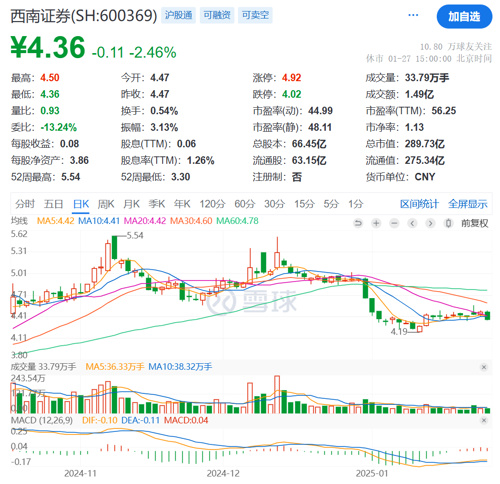Click the 加自选 add-to-watchlist button
The image size is (500, 484).
point(464,16)
